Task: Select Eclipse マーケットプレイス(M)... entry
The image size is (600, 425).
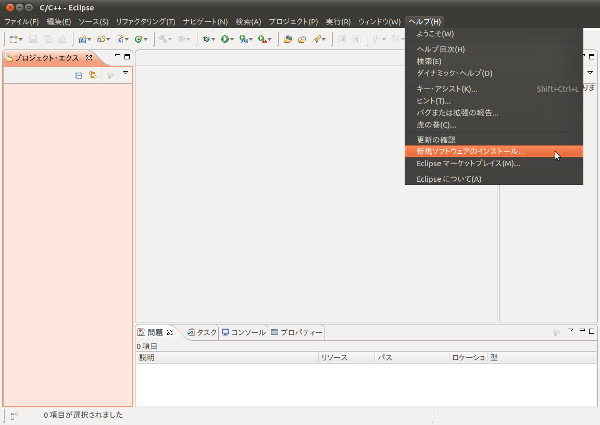Action: (494, 163)
